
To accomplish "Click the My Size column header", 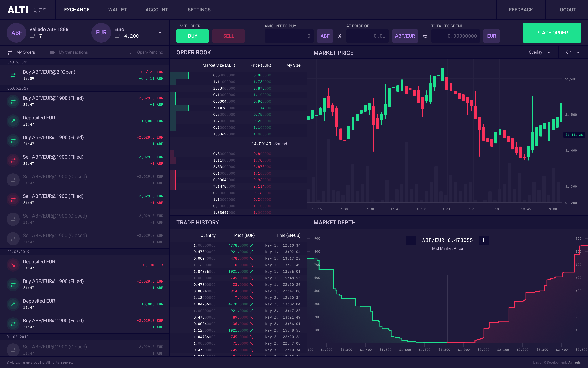I will 293,65.
